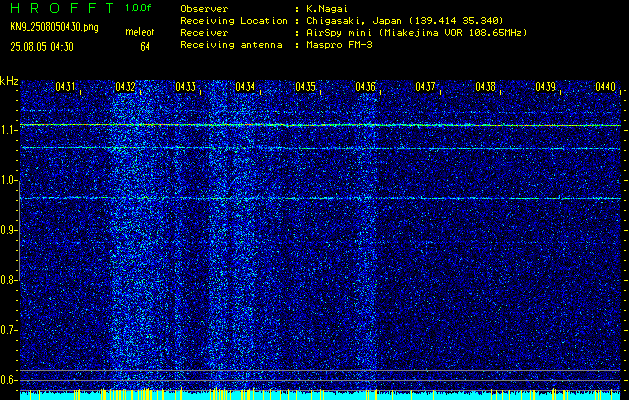Click the HROFFT title text

pyautogui.click(x=62, y=7)
